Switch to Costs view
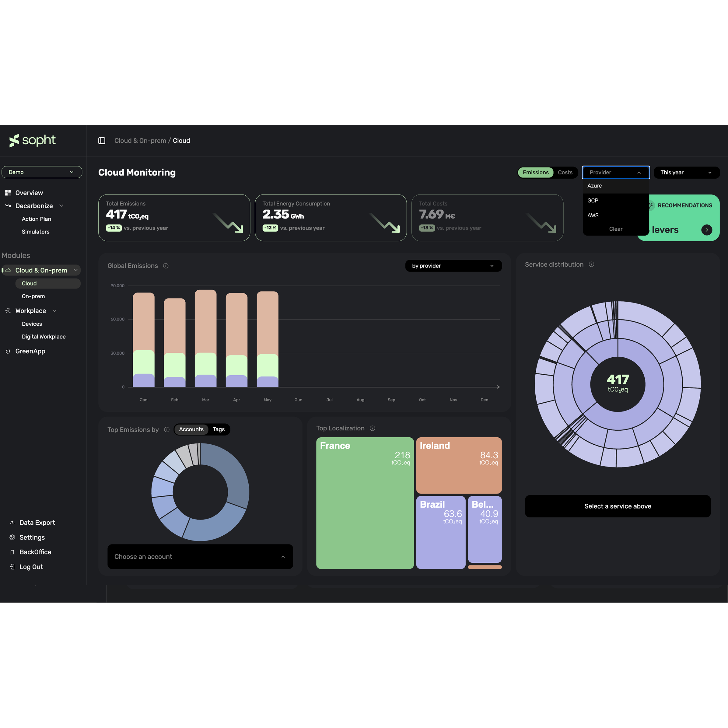The height and width of the screenshot is (728, 728). coord(565,173)
